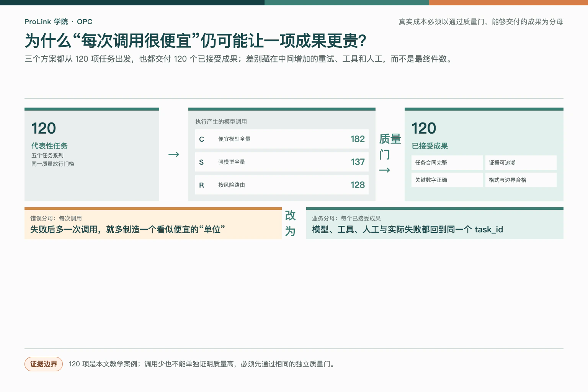Click the value 128

coord(358,185)
